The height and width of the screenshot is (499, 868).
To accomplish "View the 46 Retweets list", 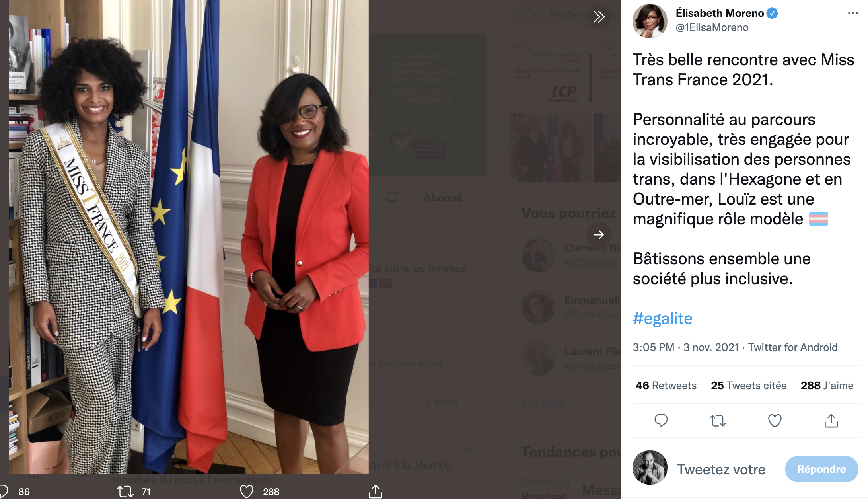I will point(666,385).
